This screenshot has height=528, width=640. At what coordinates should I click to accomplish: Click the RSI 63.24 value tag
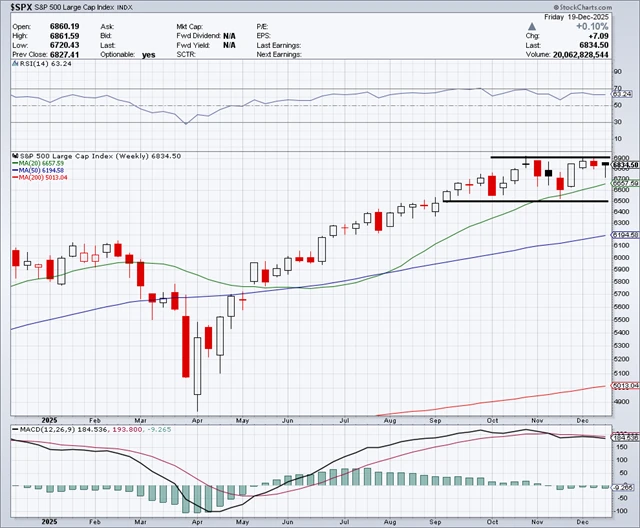tap(623, 94)
